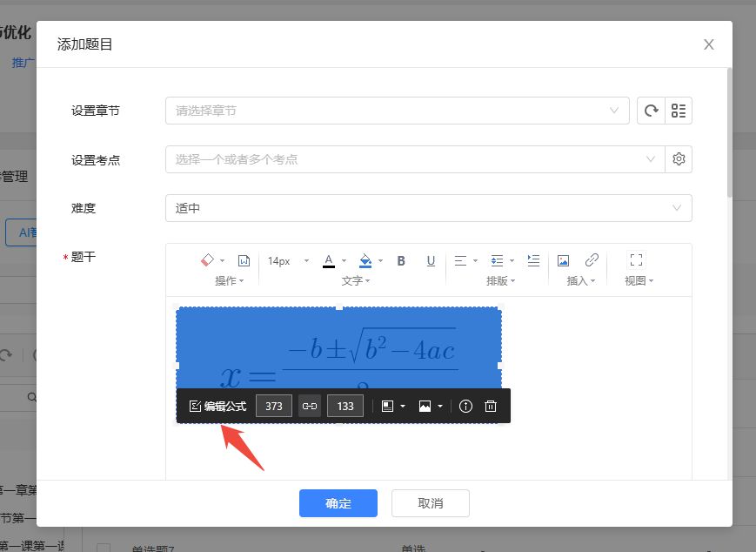
Task: Insert a hyperlink using link icon
Action: pos(592,260)
